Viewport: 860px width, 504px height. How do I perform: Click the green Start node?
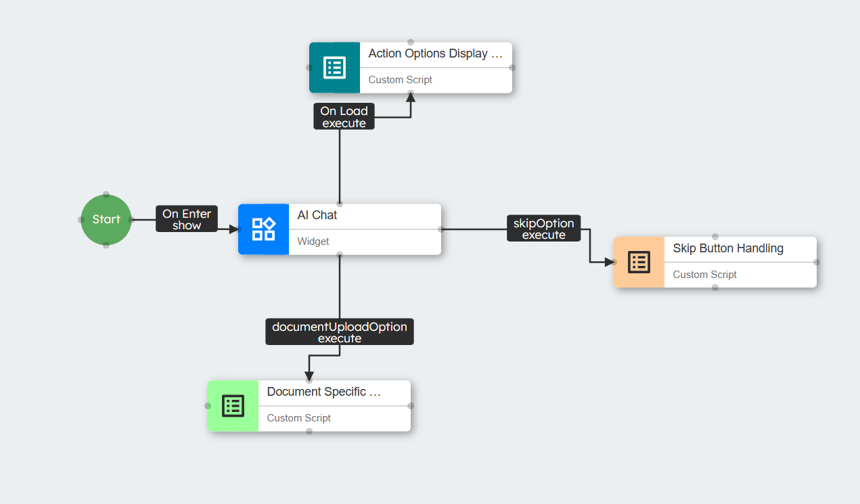[x=106, y=219]
